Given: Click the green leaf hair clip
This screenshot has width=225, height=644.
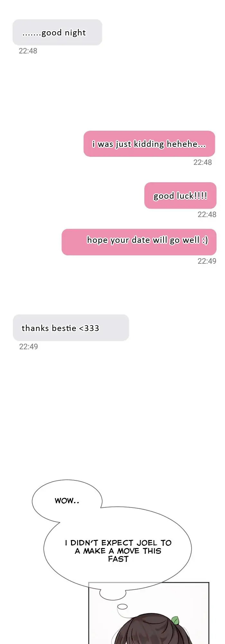Looking at the screenshot, I should click(x=175, y=620).
